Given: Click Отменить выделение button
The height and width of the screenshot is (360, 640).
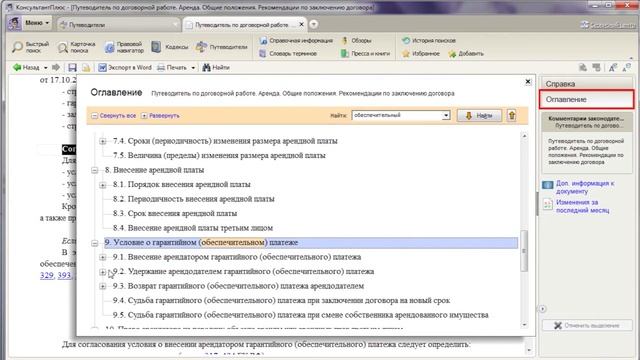Looking at the screenshot, I should point(587,325).
